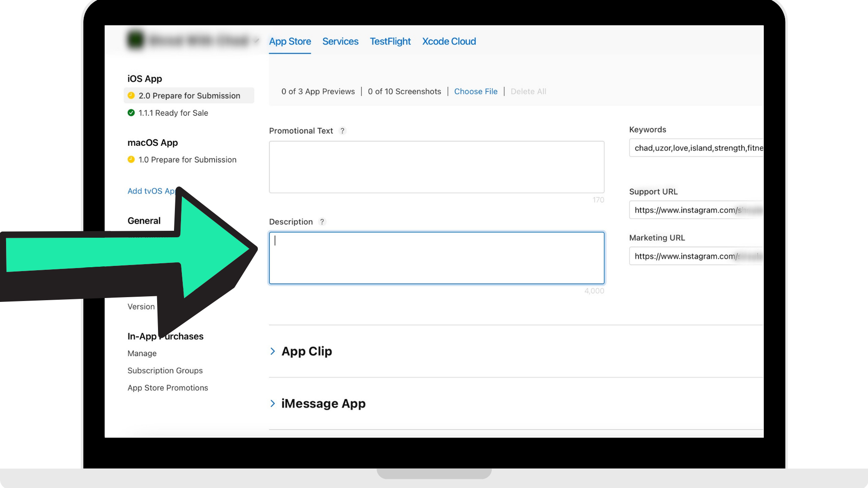Click the Choose File link

(x=476, y=92)
